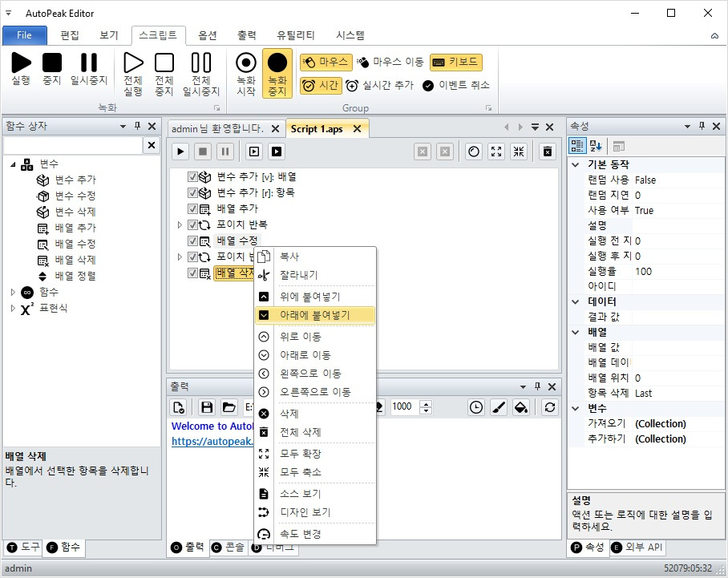Click the File button

coord(25,35)
